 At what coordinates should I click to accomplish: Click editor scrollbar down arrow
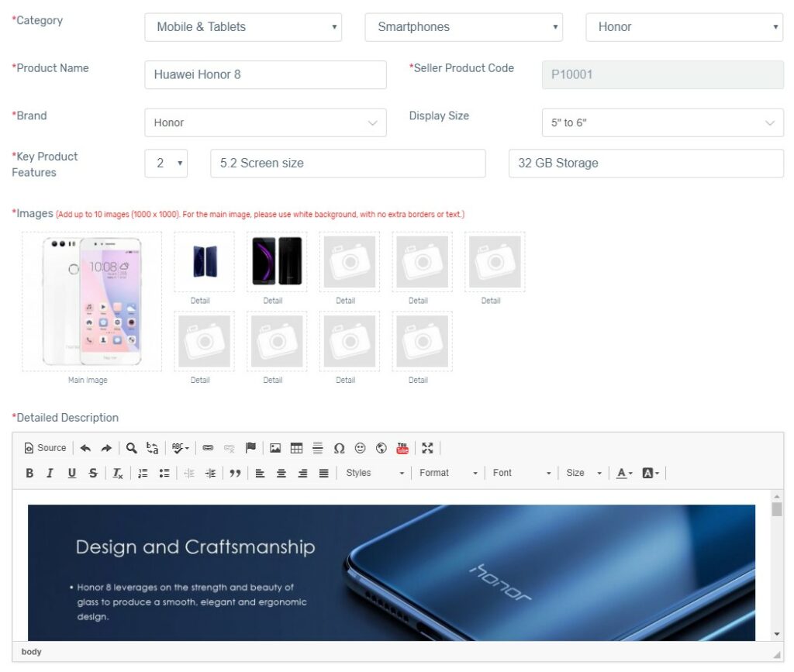tap(777, 634)
